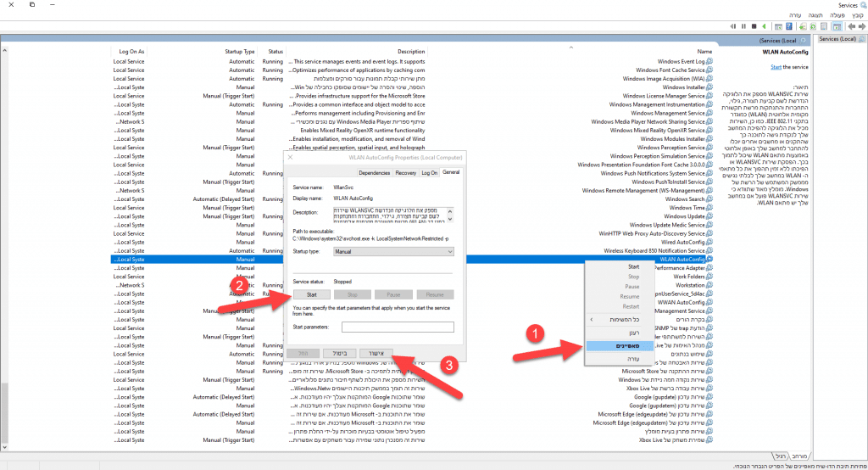Click the green Refresh toolbar icon
The width and height of the screenshot is (868, 470).
click(813, 26)
